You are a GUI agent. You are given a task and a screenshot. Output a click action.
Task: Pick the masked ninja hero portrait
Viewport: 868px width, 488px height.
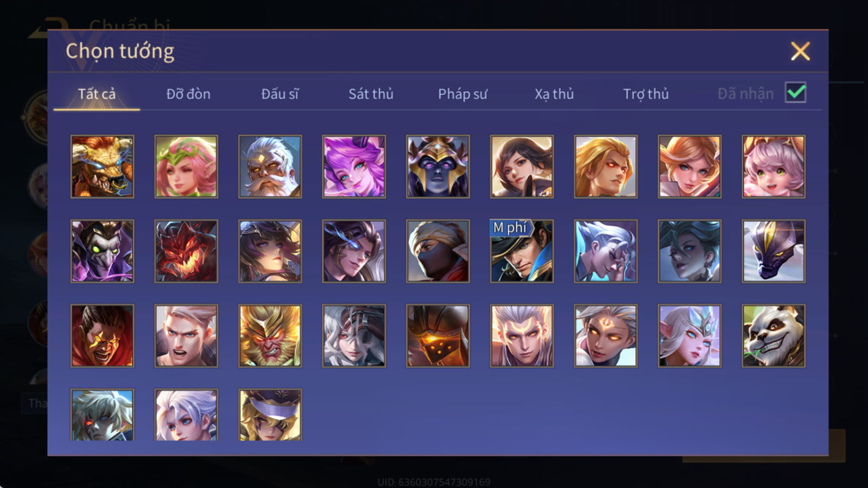[x=438, y=251]
